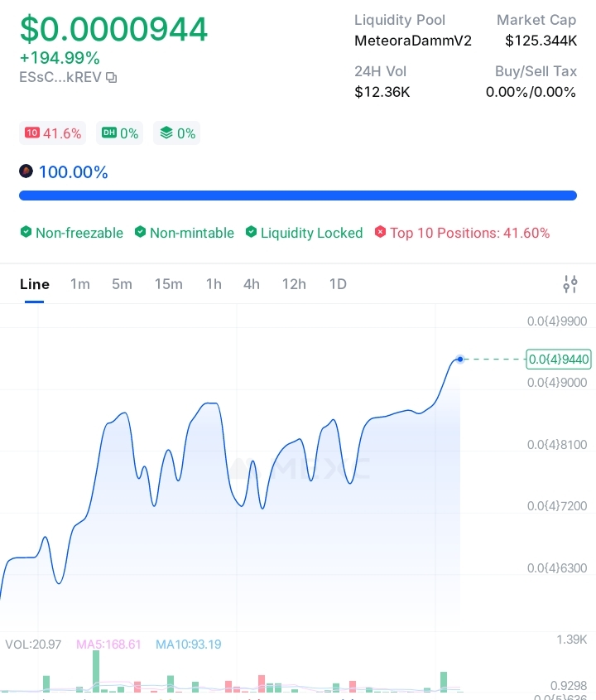Tap the red Top 10 Positions warning
The height and width of the screenshot is (700, 596).
pos(462,233)
